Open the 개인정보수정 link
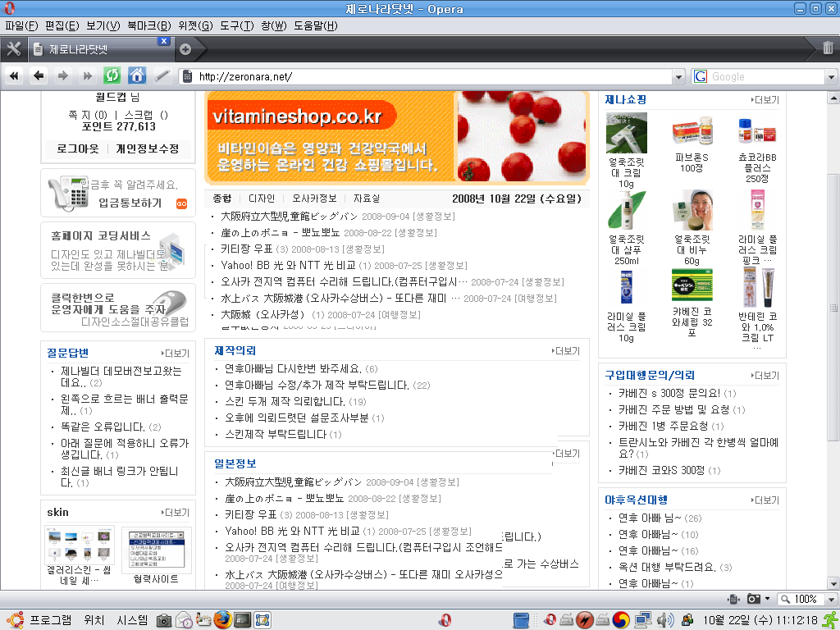The image size is (840, 630). pyautogui.click(x=147, y=148)
